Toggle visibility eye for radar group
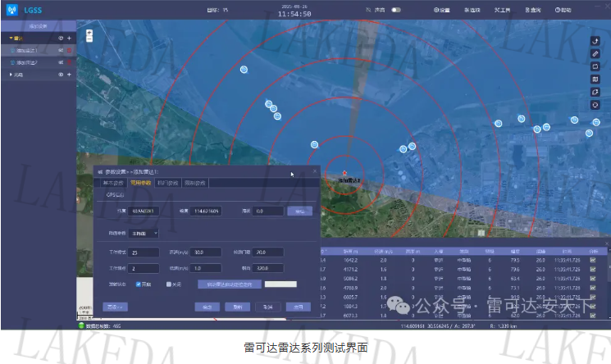The width and height of the screenshot is (611, 364). pyautogui.click(x=61, y=39)
